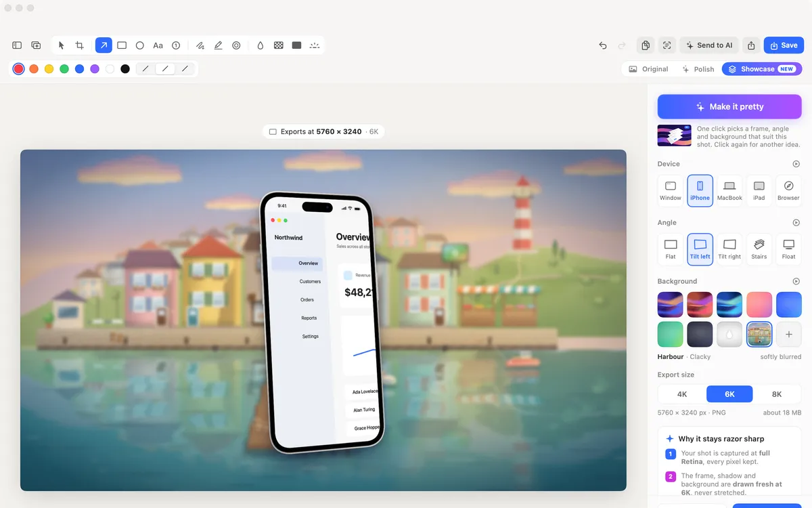
Task: Select the solid green gradient background
Action: tap(671, 334)
